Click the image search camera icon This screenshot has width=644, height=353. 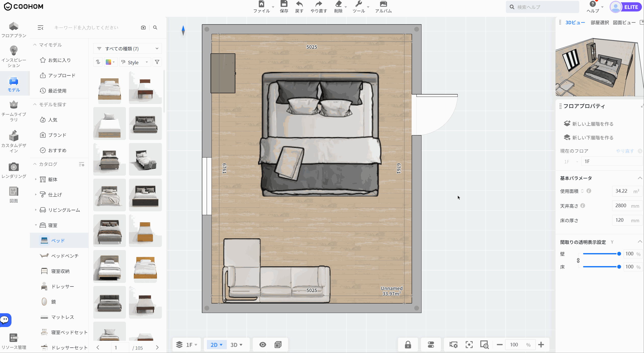pos(143,28)
